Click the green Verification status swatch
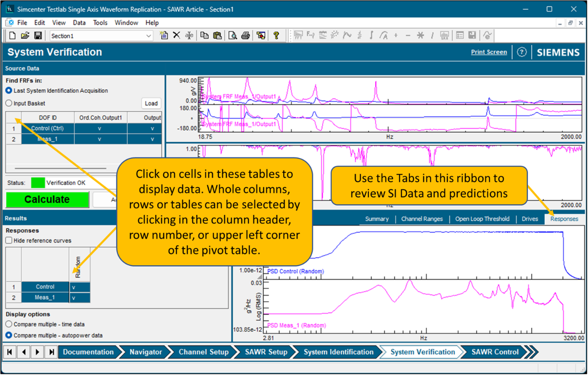Screen dimensions: 588x375 coord(37,183)
